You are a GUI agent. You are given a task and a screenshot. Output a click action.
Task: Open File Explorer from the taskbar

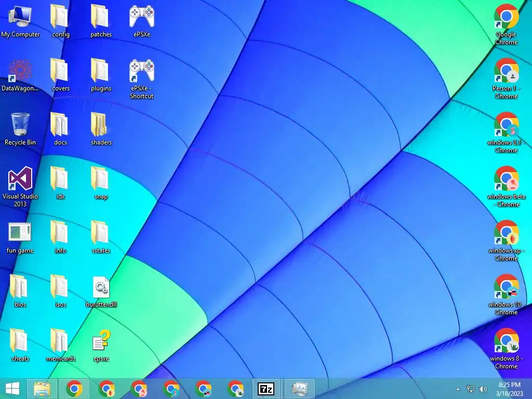42,389
